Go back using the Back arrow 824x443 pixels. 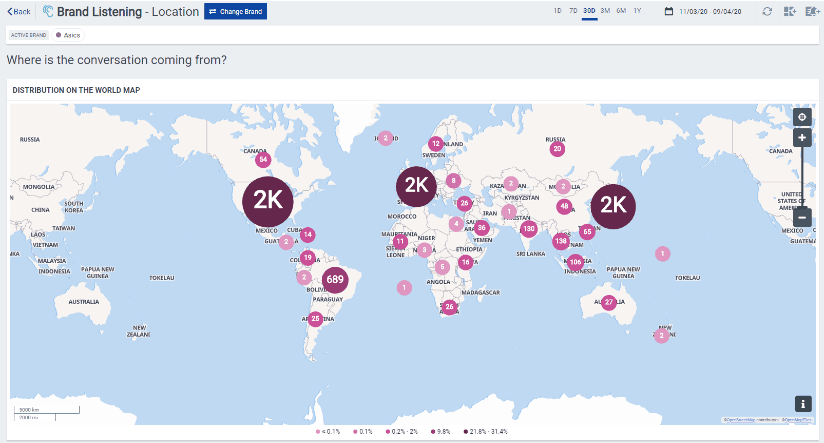pyautogui.click(x=20, y=11)
